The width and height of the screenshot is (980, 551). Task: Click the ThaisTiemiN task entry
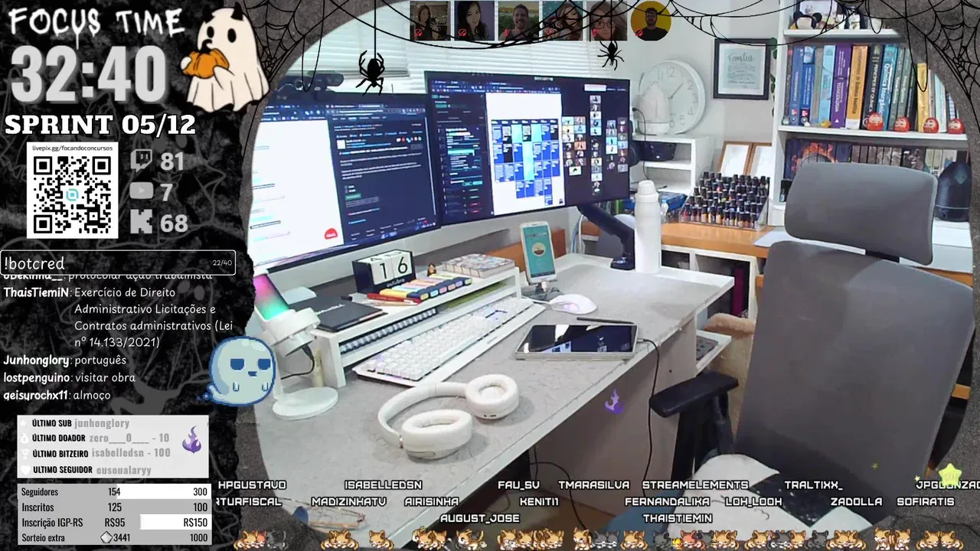pyautogui.click(x=118, y=318)
